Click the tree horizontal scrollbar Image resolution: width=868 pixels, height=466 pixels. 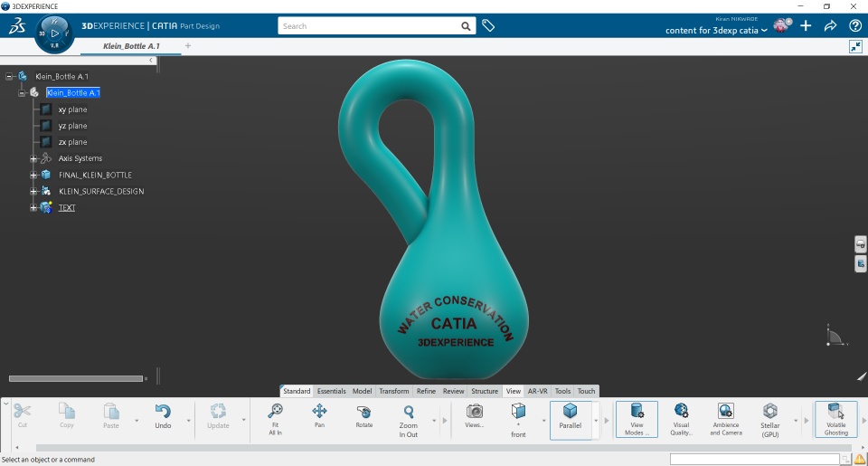(76, 379)
